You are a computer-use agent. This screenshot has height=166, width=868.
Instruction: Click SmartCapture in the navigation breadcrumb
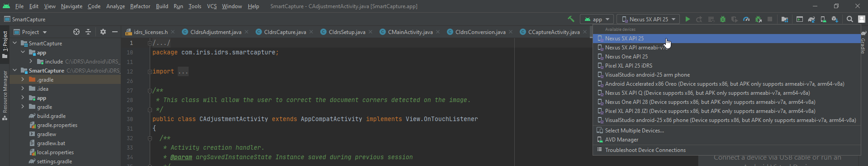[28, 20]
